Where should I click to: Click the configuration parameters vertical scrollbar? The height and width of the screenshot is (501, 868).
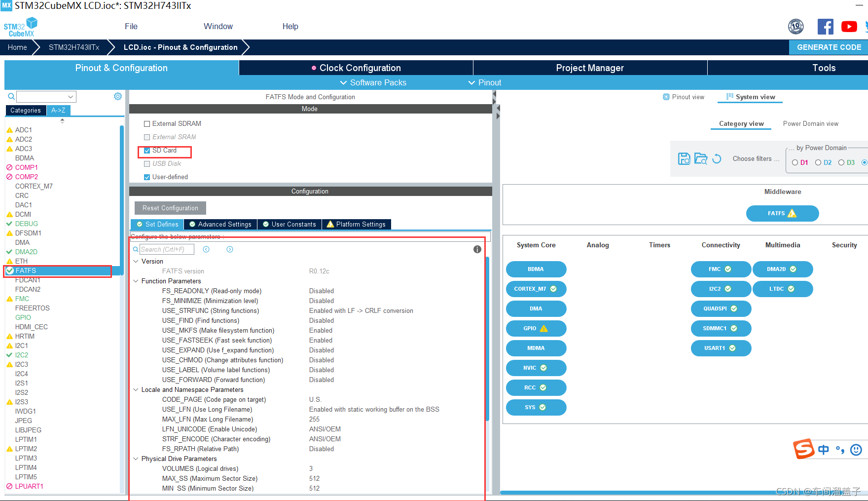488,338
